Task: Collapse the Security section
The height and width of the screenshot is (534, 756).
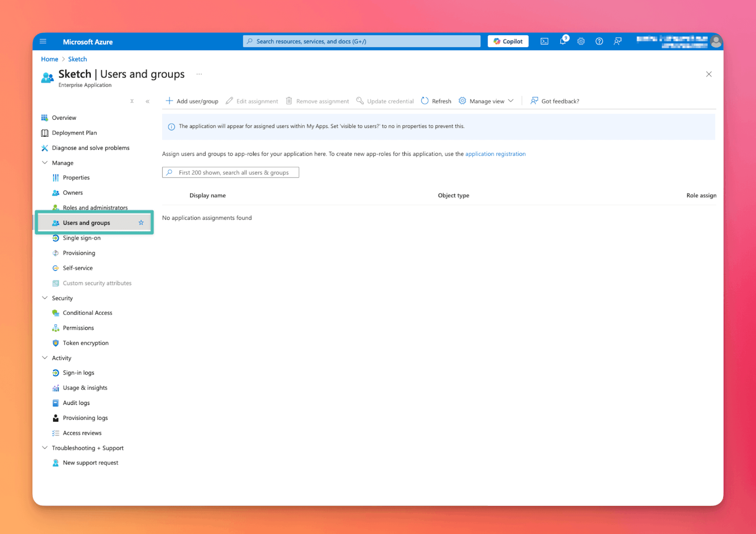Action: [45, 298]
